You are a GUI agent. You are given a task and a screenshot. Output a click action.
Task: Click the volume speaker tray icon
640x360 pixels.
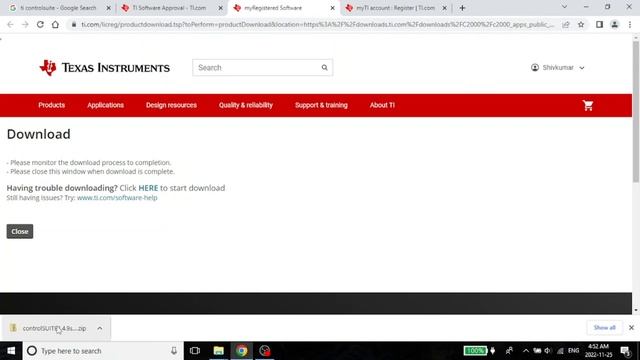(x=548, y=351)
